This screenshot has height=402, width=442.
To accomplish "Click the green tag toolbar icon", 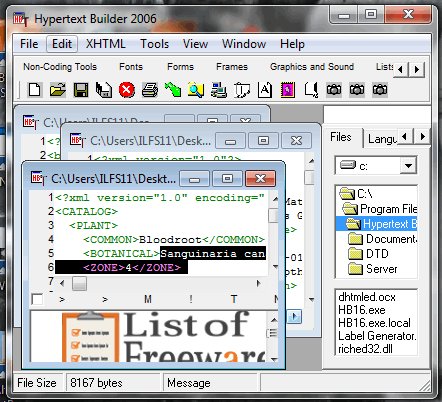I will (173, 90).
